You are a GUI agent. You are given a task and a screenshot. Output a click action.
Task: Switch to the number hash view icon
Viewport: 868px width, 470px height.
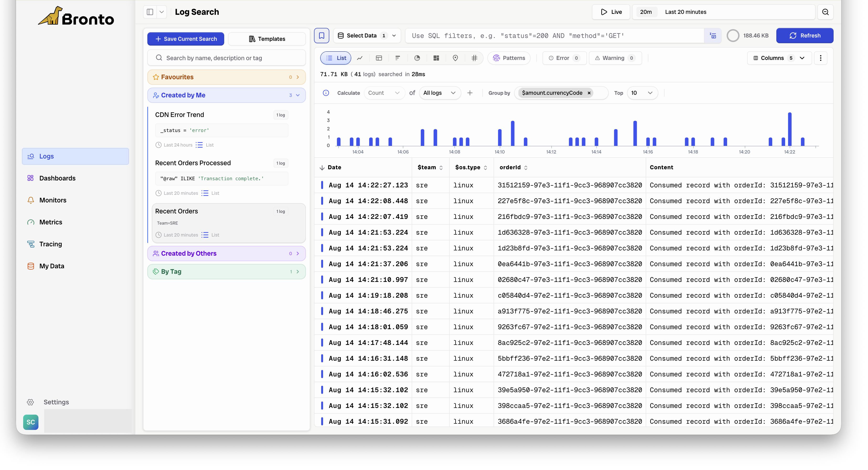click(474, 58)
